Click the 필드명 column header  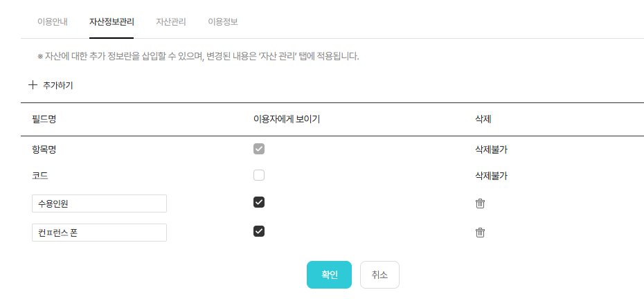(44, 119)
